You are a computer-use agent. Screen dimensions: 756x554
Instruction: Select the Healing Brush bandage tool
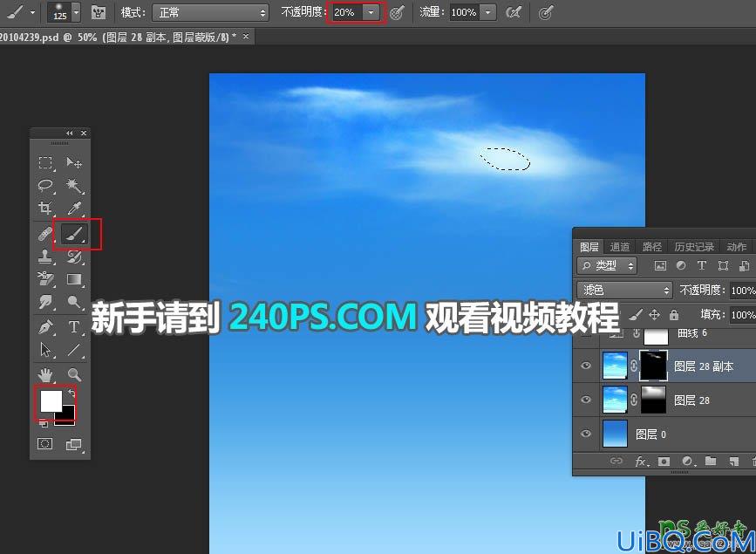45,235
